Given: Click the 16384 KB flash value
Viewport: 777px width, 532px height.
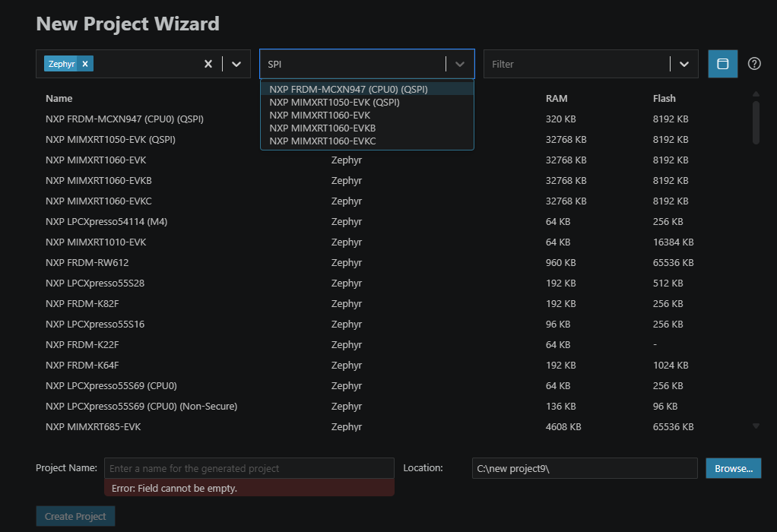Looking at the screenshot, I should 673,242.
